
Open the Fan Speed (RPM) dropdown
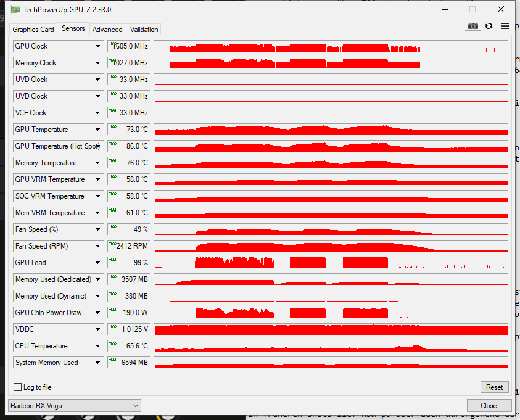point(97,246)
